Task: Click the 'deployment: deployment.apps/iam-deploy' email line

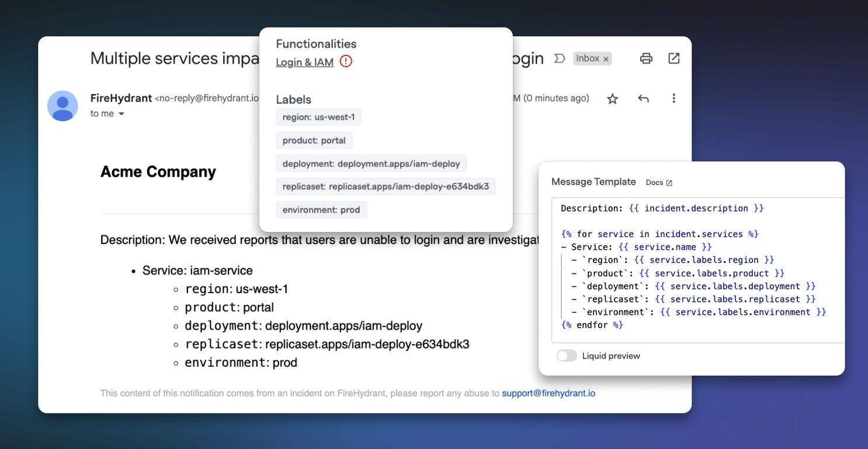Action: point(303,326)
